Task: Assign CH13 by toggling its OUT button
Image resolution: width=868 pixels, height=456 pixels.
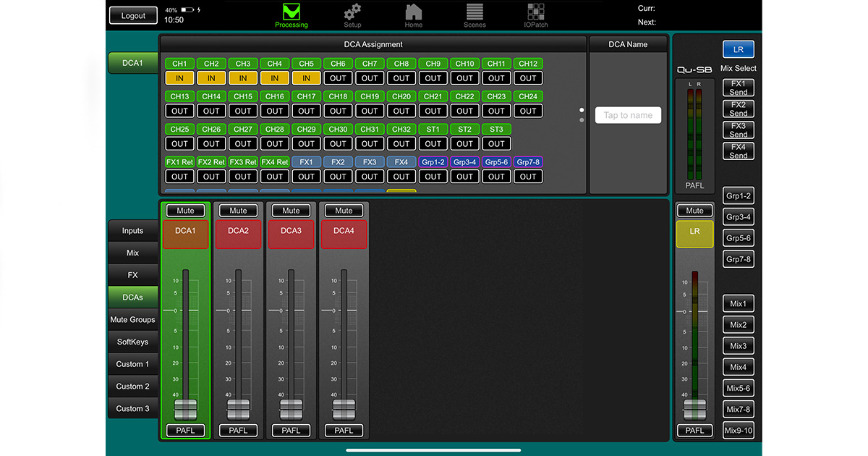Action: tap(179, 111)
